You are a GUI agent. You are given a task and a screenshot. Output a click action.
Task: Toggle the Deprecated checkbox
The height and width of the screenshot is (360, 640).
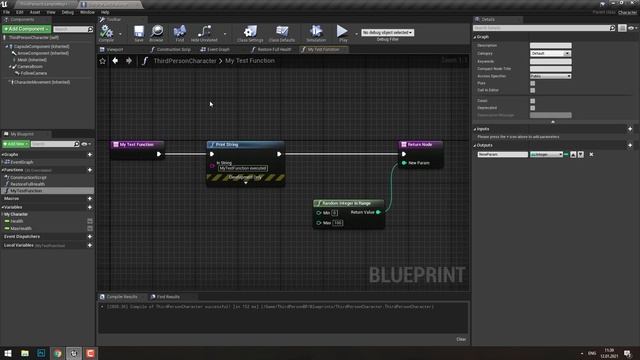tap(533, 108)
